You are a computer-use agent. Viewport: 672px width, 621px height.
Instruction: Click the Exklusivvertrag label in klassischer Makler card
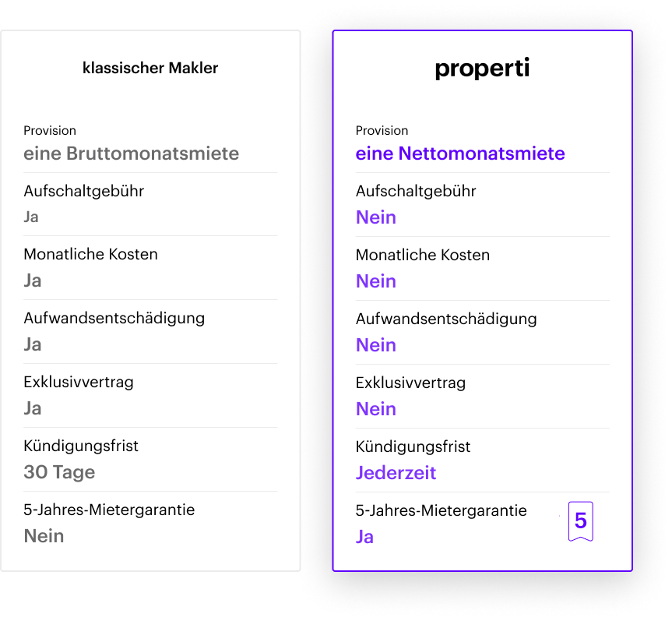coord(79,382)
